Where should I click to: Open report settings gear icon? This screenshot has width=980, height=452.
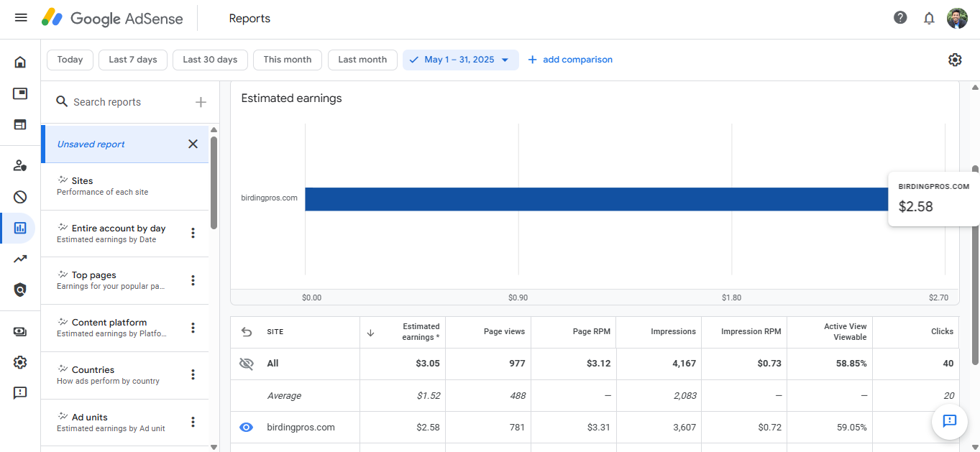(x=955, y=60)
